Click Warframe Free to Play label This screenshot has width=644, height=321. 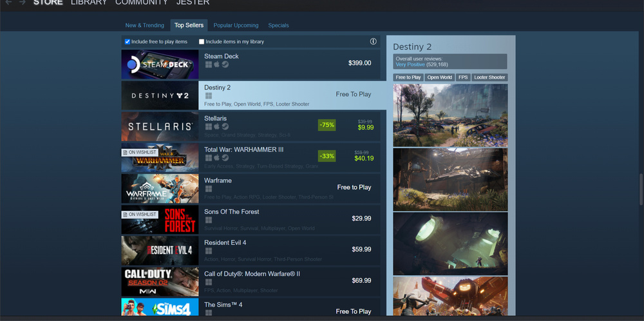[354, 187]
